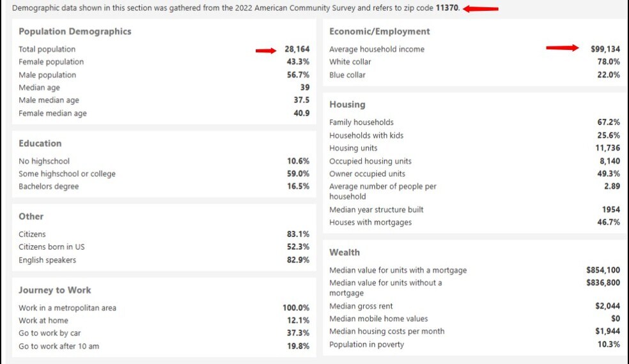Click the Housing section heading
629x364 pixels.
(x=347, y=104)
